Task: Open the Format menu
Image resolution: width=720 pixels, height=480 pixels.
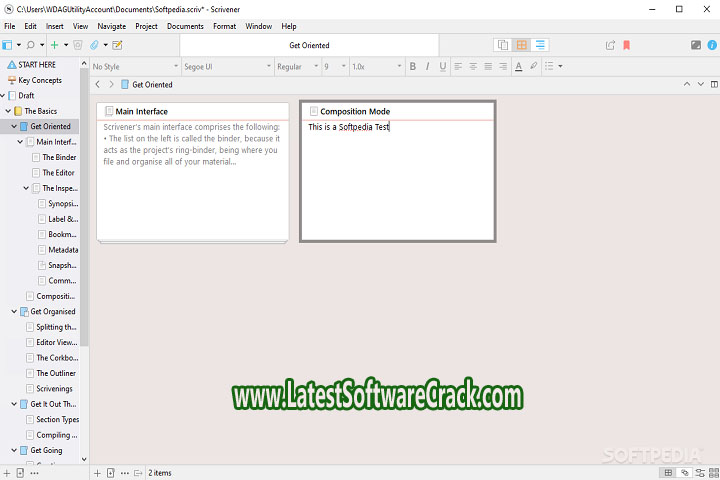Action: (225, 26)
